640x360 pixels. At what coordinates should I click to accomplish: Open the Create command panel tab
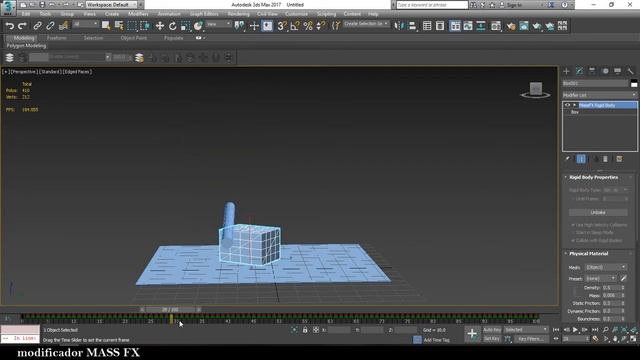tap(566, 71)
